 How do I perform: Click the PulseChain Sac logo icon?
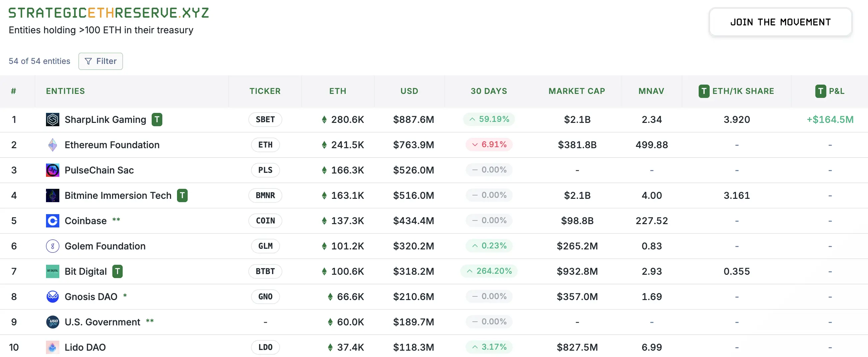(53, 170)
